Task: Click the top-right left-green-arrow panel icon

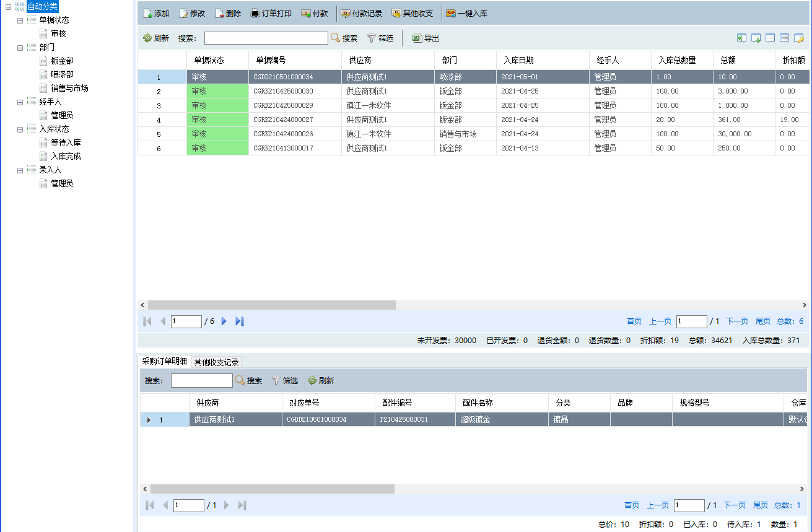Action: click(x=741, y=38)
